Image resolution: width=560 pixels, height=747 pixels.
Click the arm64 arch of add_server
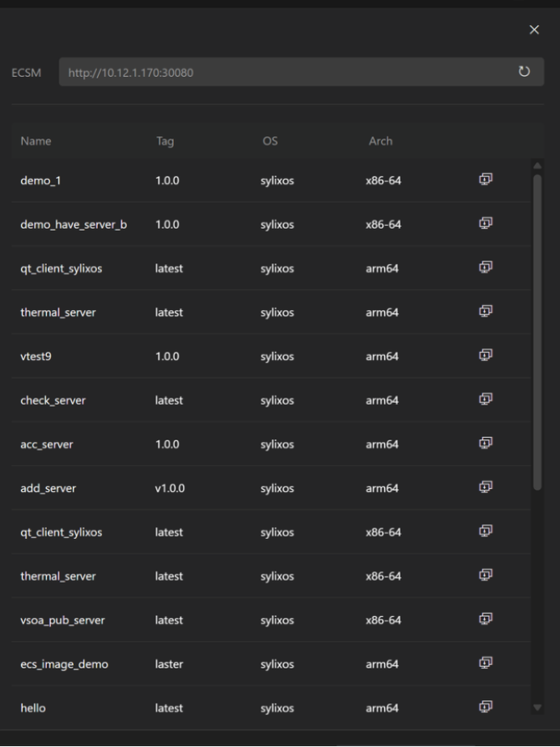(382, 488)
